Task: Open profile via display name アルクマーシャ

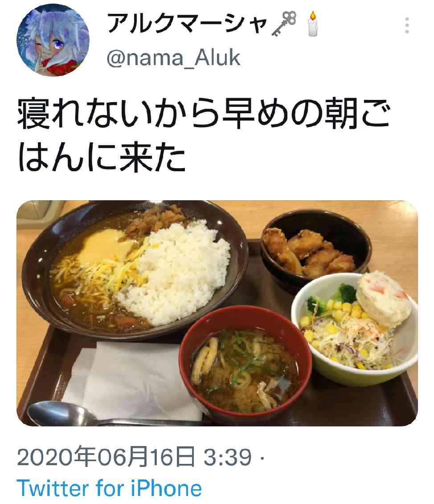Action: [x=187, y=23]
